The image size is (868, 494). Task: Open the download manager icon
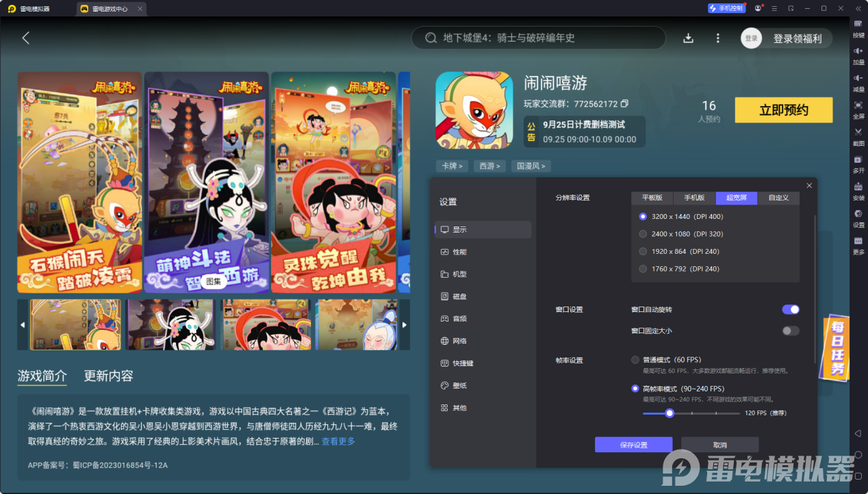coord(688,38)
